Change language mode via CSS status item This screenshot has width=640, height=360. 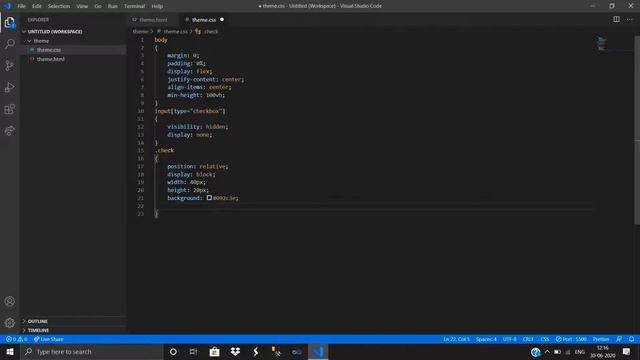click(545, 339)
